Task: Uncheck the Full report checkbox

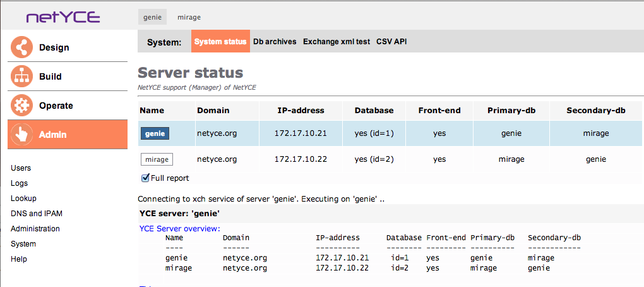Action: coord(145,178)
